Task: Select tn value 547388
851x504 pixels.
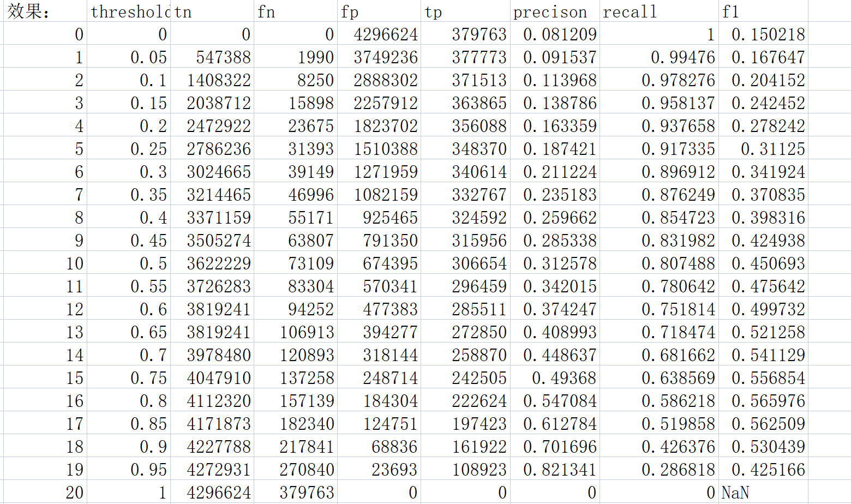Action: pos(212,57)
